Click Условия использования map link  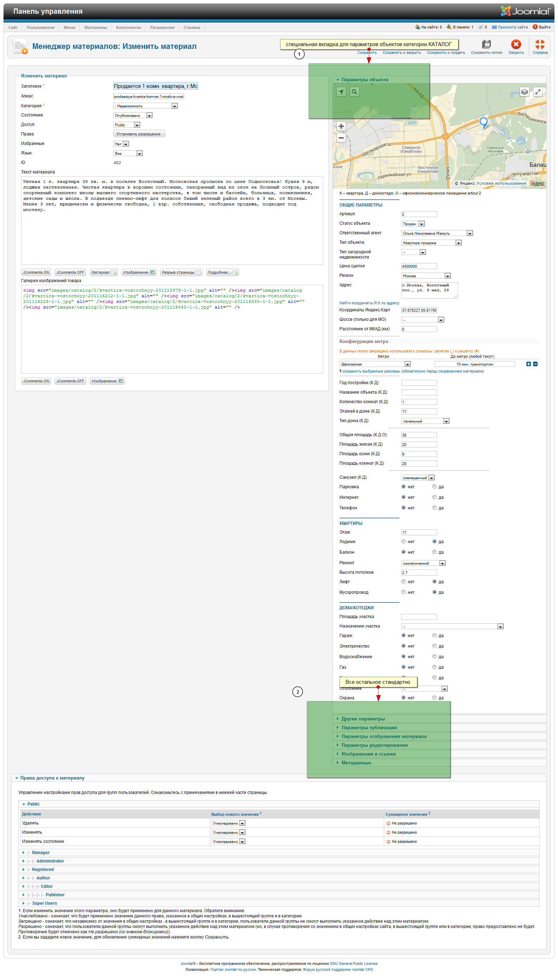(501, 184)
